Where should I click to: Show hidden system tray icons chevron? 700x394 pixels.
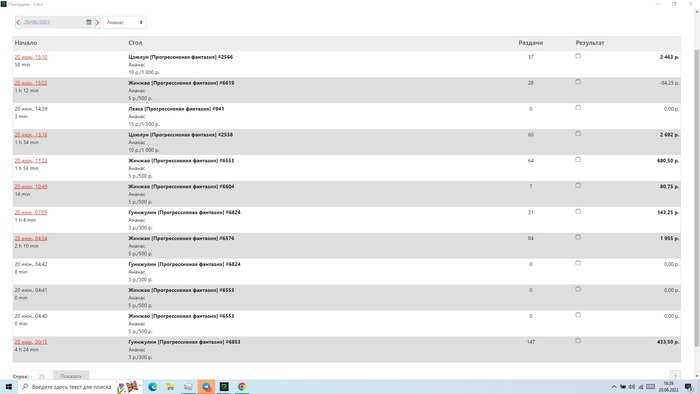614,387
